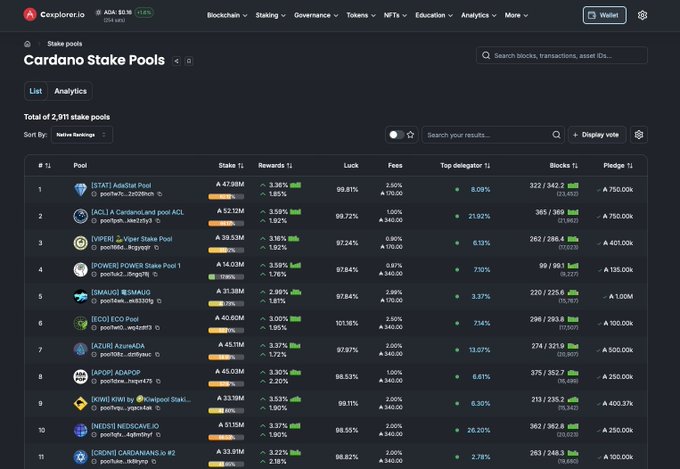Viewport: 680px width, 469px height.
Task: Click the share icon beside the page title
Action: [x=176, y=61]
